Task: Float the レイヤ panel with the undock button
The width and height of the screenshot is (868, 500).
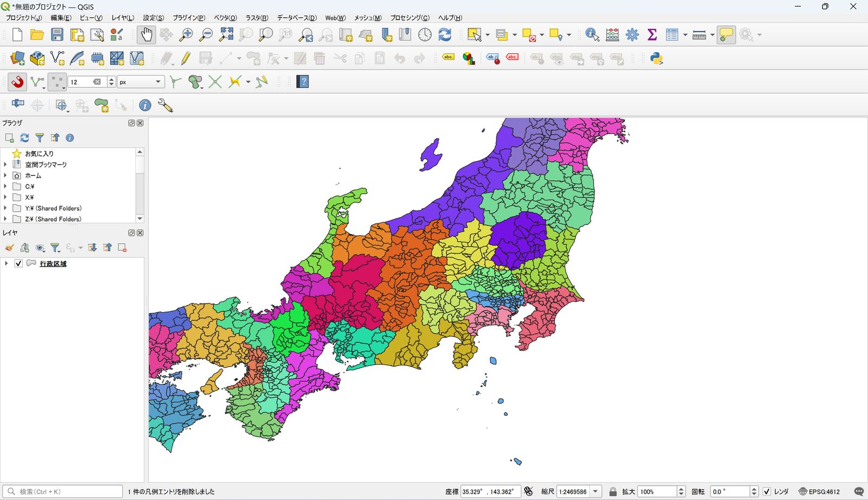Action: click(131, 233)
